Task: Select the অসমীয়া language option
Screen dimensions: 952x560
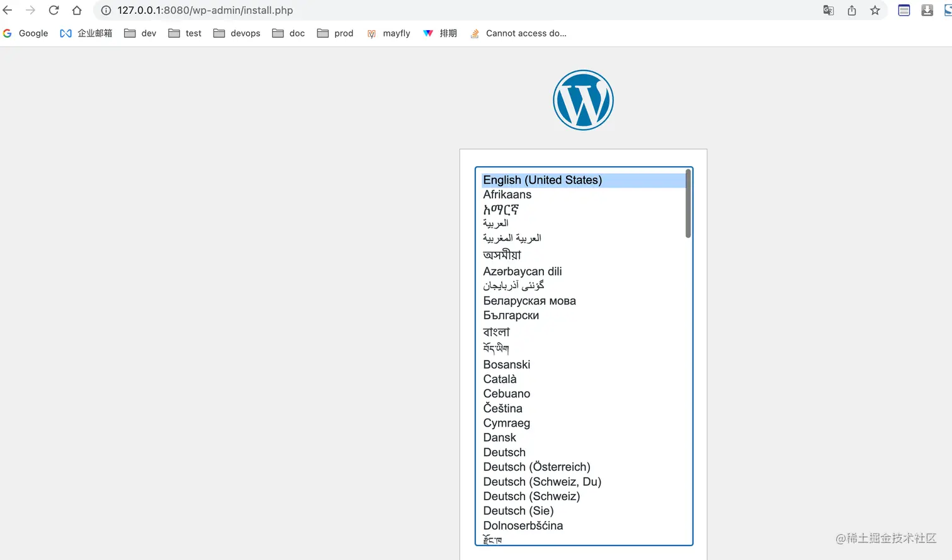Action: click(583, 255)
